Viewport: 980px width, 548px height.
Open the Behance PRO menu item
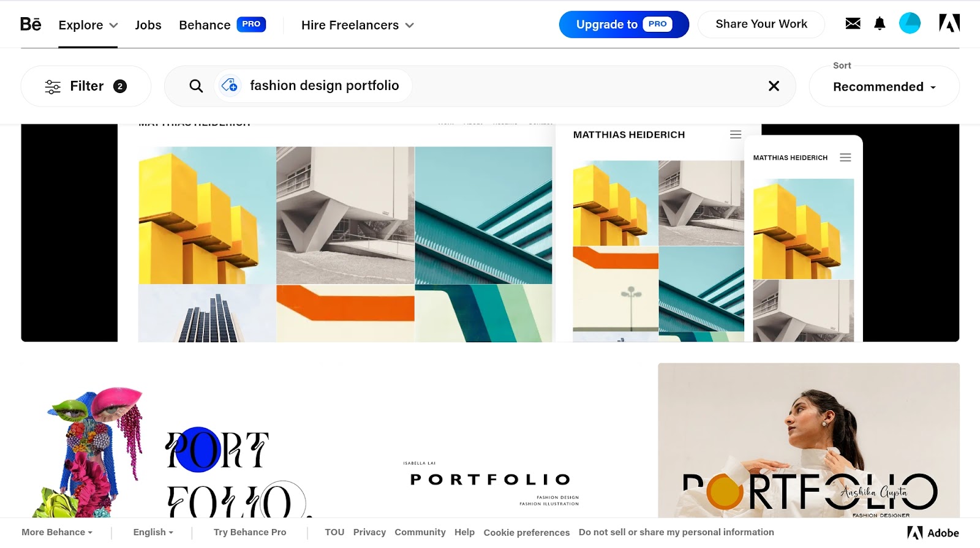point(222,25)
